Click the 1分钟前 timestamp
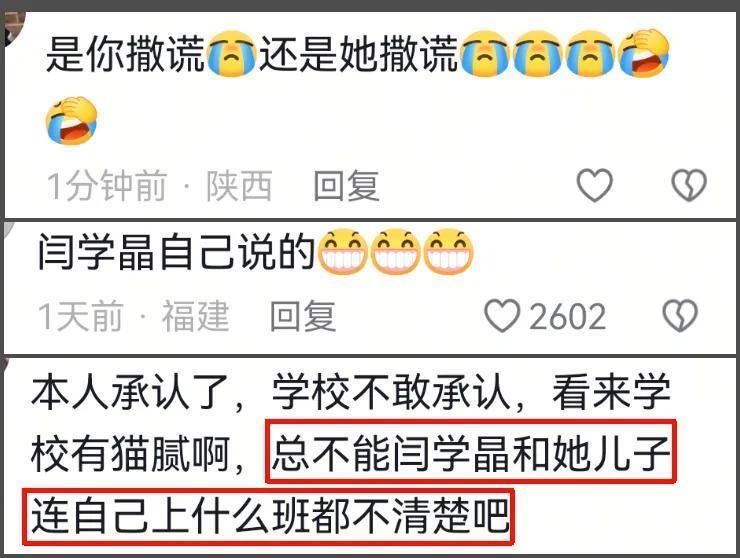The image size is (740, 558). 107,186
